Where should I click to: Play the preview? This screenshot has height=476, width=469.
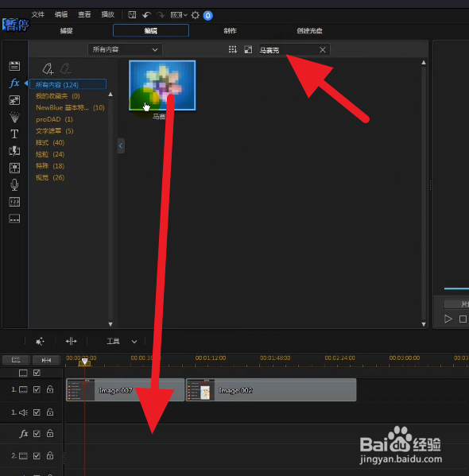(x=448, y=319)
